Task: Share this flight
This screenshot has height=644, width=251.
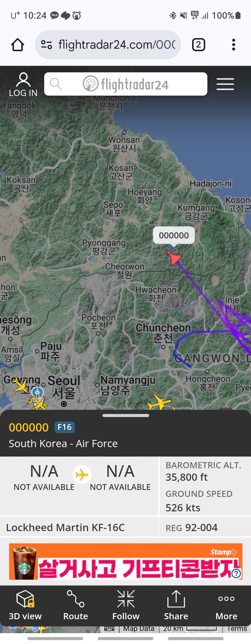Action: [176, 605]
